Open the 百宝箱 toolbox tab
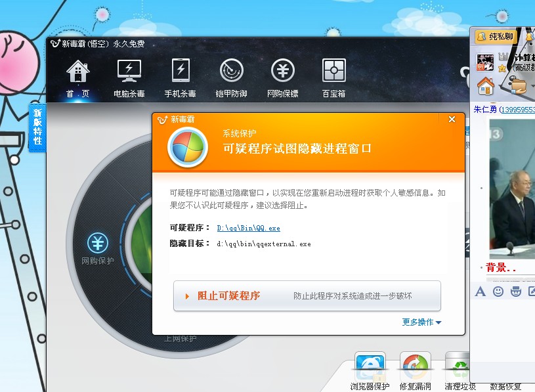The width and height of the screenshot is (535, 392). tap(333, 79)
